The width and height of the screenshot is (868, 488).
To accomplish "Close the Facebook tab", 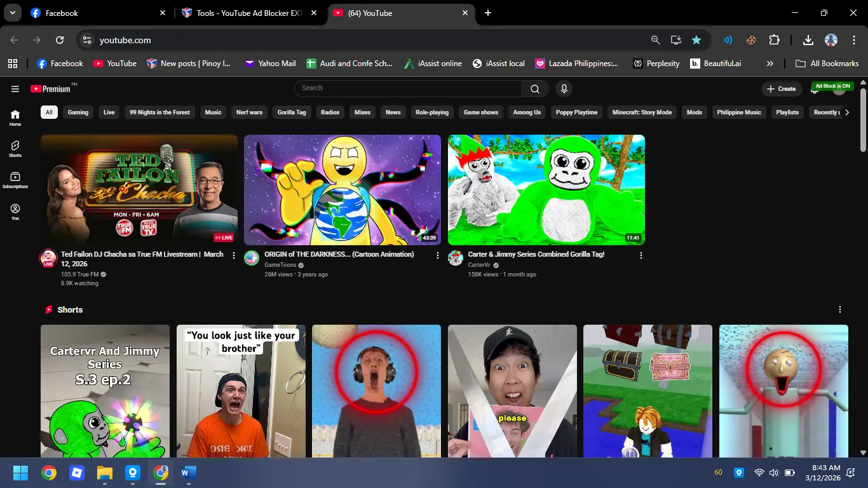I will click(162, 13).
